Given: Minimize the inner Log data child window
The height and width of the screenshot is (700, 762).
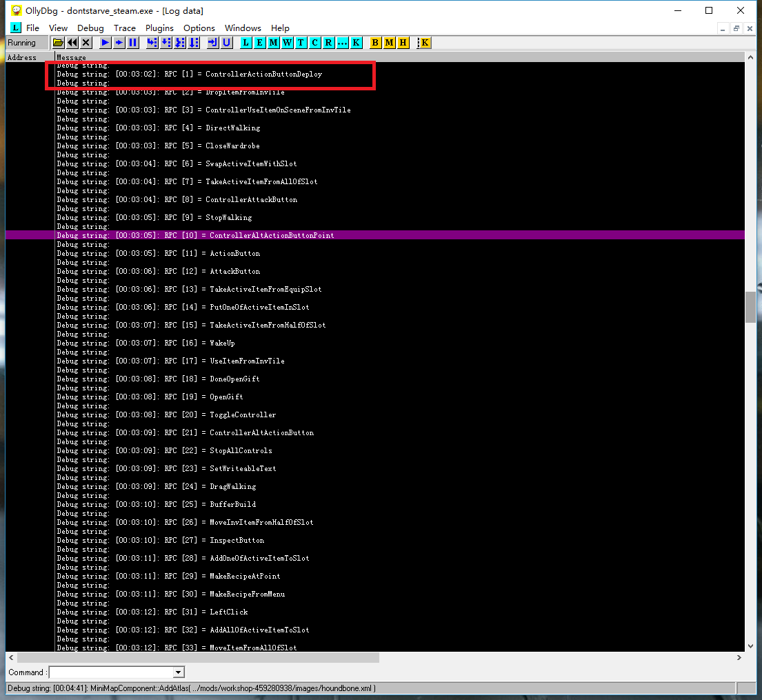Looking at the screenshot, I should pos(723,29).
